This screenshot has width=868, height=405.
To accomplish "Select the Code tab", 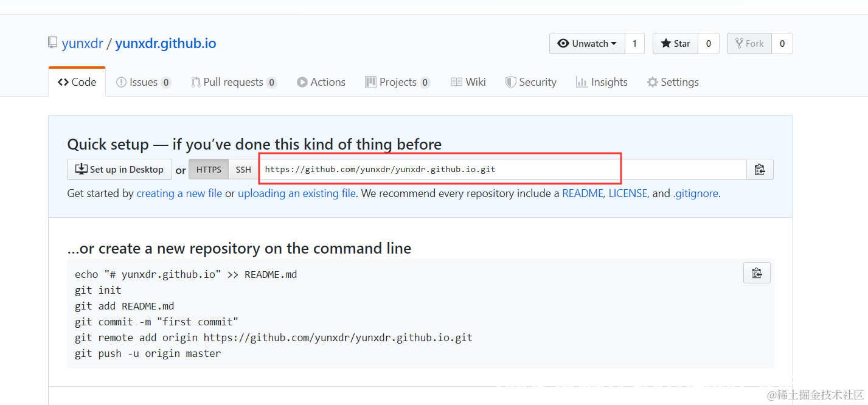I will pos(77,82).
